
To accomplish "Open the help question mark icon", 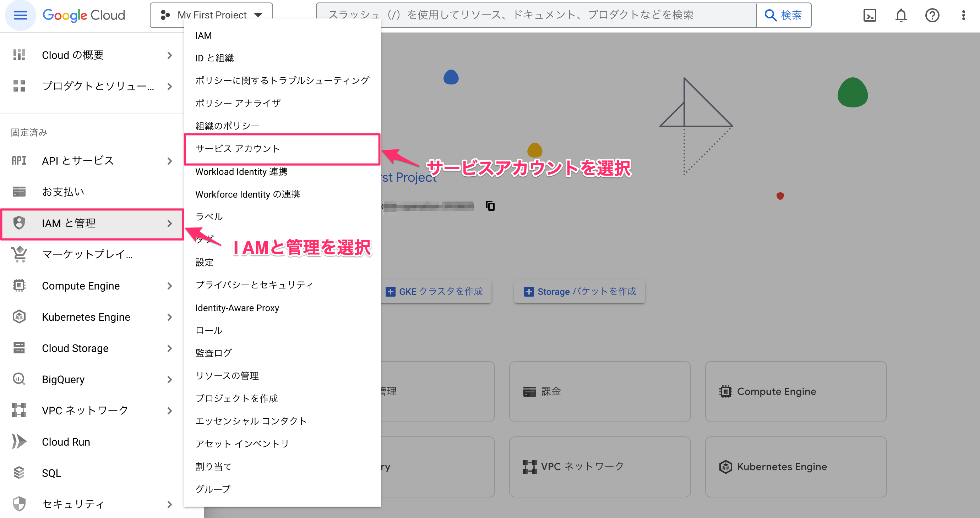I will click(932, 15).
